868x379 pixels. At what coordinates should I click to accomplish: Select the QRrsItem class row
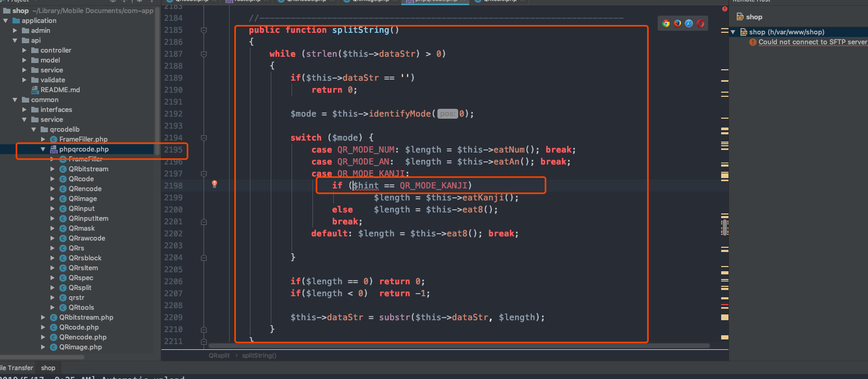point(83,268)
